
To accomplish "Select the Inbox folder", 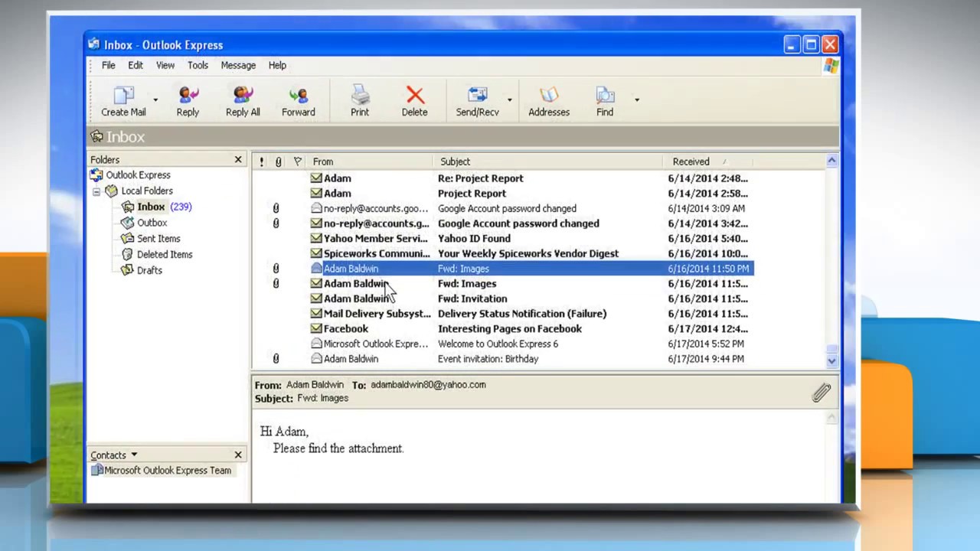I will (x=151, y=207).
